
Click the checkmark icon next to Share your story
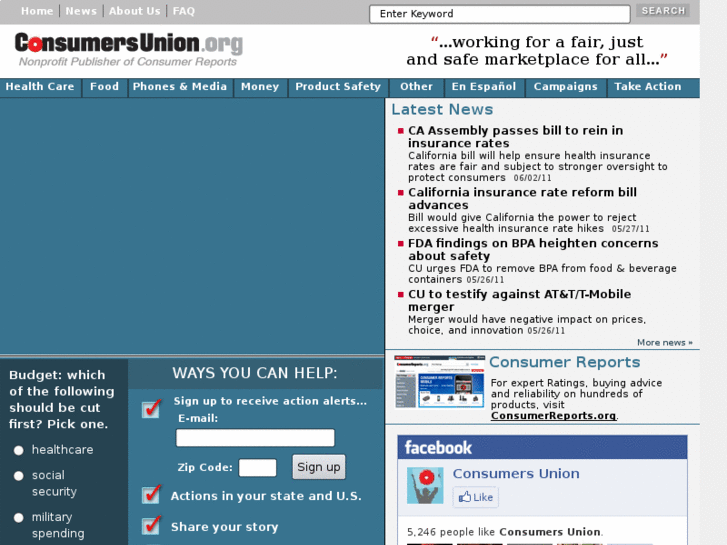[152, 525]
